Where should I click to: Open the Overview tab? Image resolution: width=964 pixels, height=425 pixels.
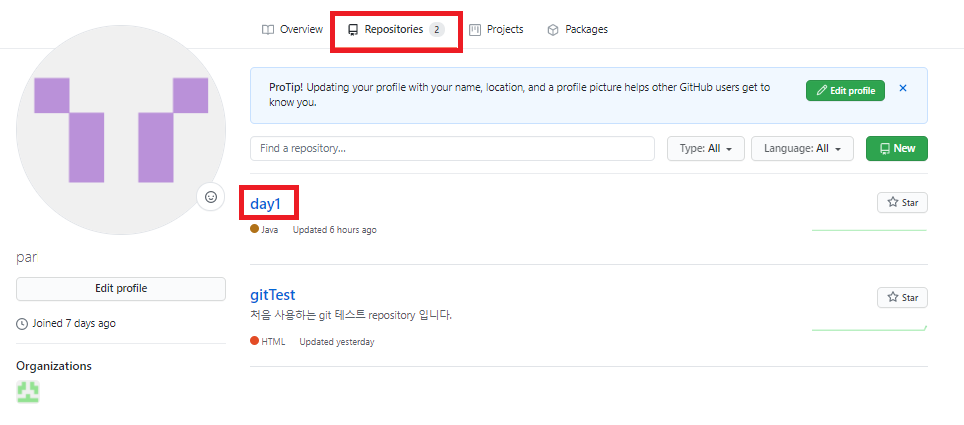coord(292,29)
